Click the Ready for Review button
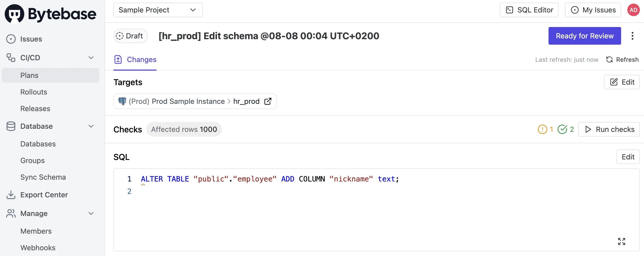This screenshot has height=256, width=644. [x=584, y=36]
